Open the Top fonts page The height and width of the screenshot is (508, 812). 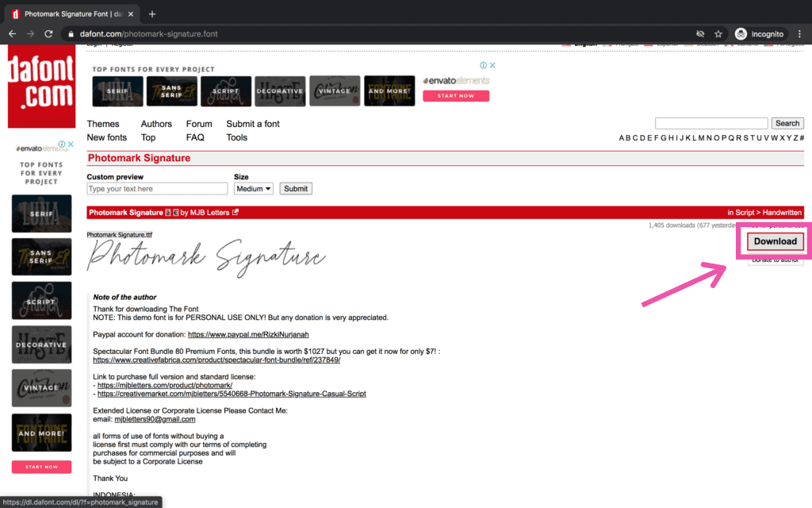coord(148,137)
